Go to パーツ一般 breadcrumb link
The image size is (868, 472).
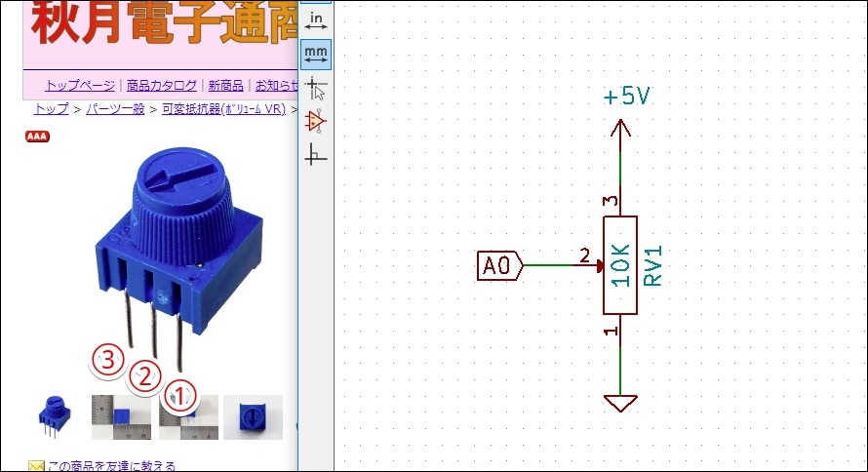[115, 109]
